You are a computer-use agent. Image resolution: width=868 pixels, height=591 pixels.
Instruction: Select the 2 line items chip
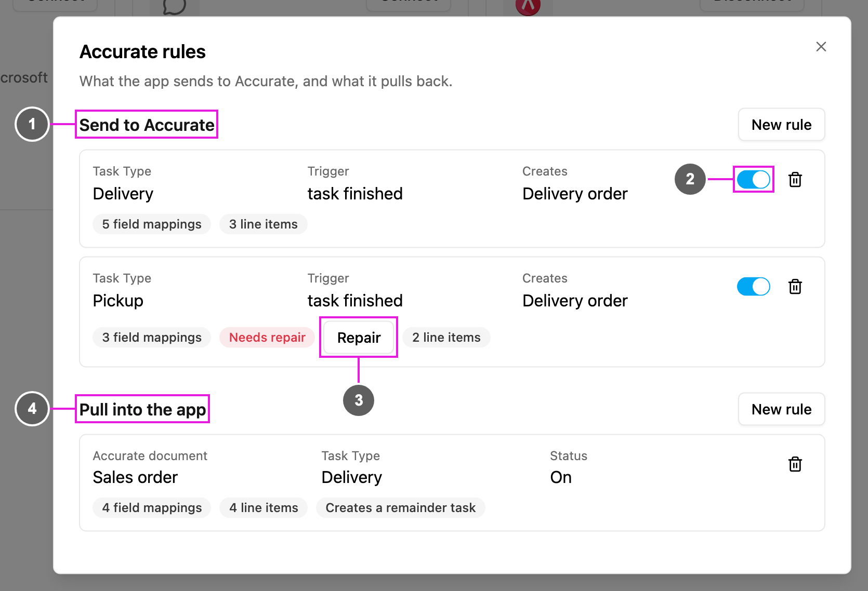[x=446, y=338]
